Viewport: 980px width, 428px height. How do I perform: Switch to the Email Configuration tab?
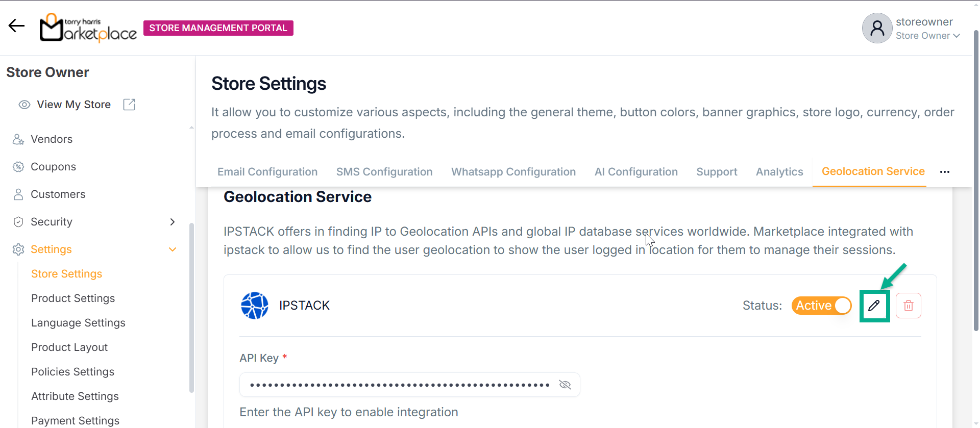267,172
